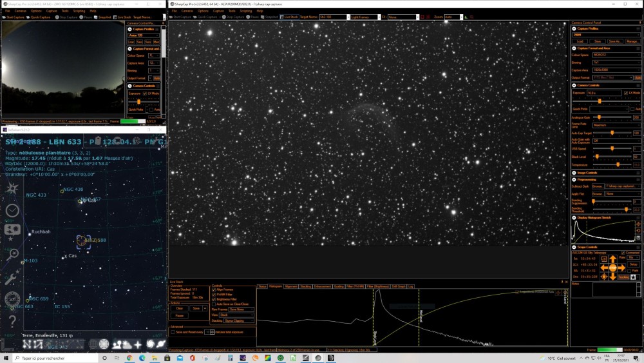This screenshot has width=644, height=363.
Task: Open the Save split-button arrow in Live Stack
Action: tap(205, 308)
